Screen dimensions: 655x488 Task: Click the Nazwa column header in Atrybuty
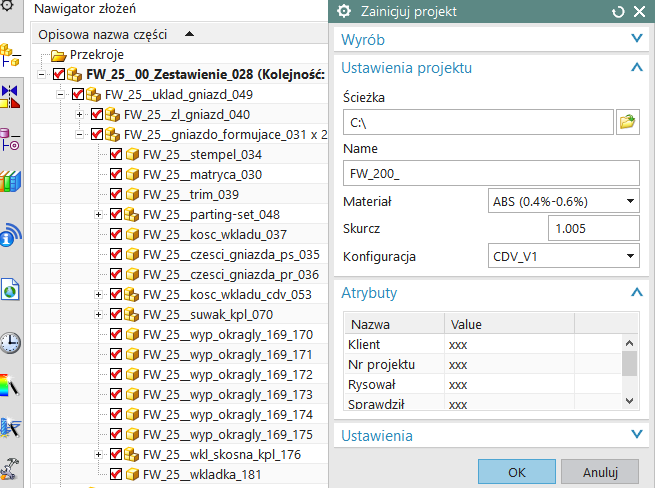pos(394,324)
